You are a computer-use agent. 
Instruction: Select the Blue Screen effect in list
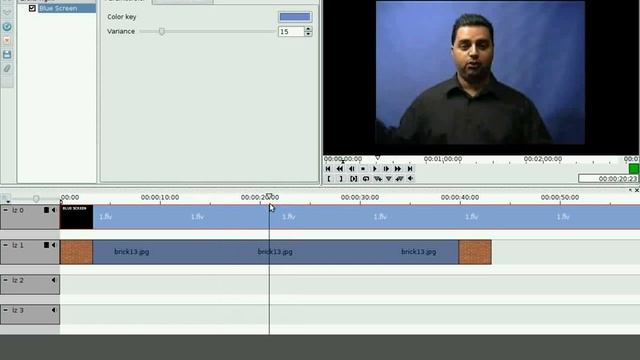67,8
